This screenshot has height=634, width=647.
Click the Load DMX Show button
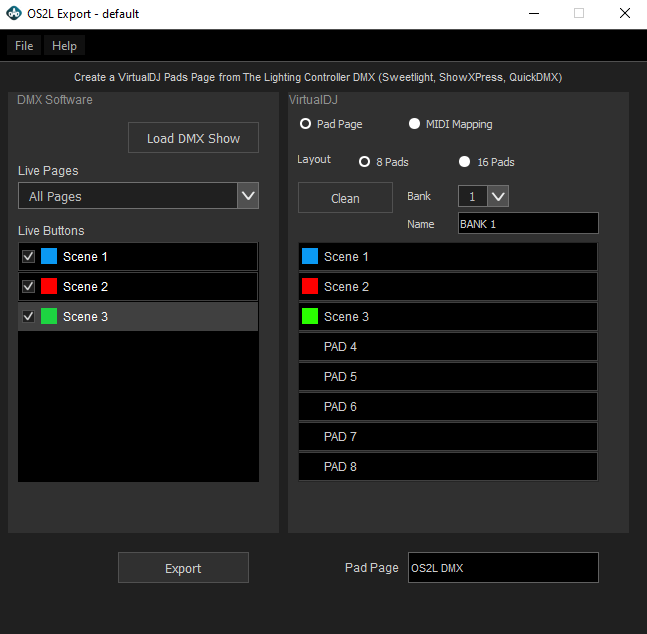(x=193, y=138)
